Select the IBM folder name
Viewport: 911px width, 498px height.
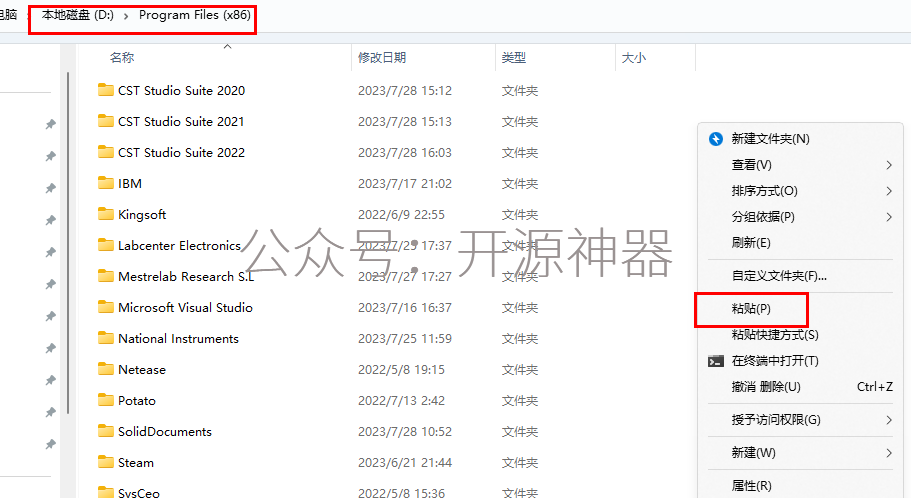(130, 184)
